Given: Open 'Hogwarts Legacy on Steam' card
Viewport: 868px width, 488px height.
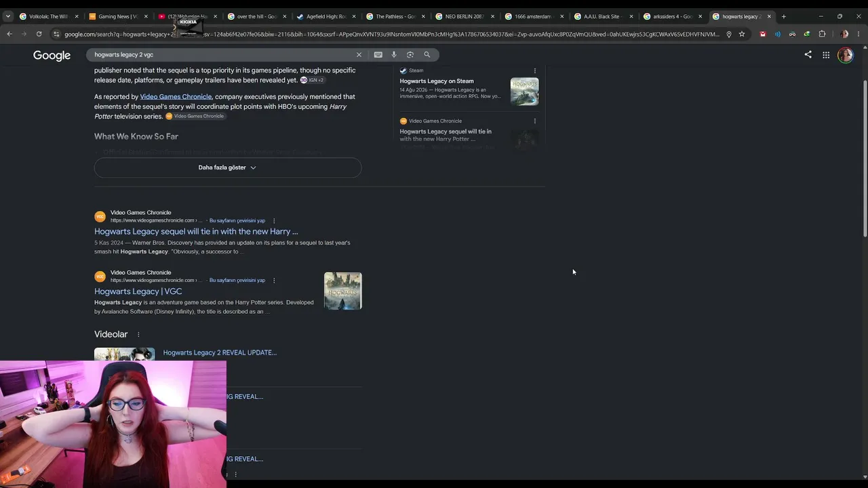Looking at the screenshot, I should pyautogui.click(x=437, y=81).
